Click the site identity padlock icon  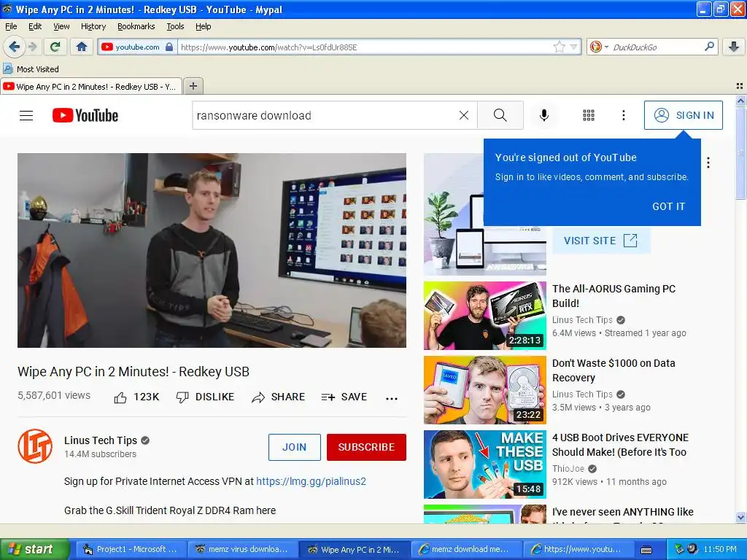point(169,47)
